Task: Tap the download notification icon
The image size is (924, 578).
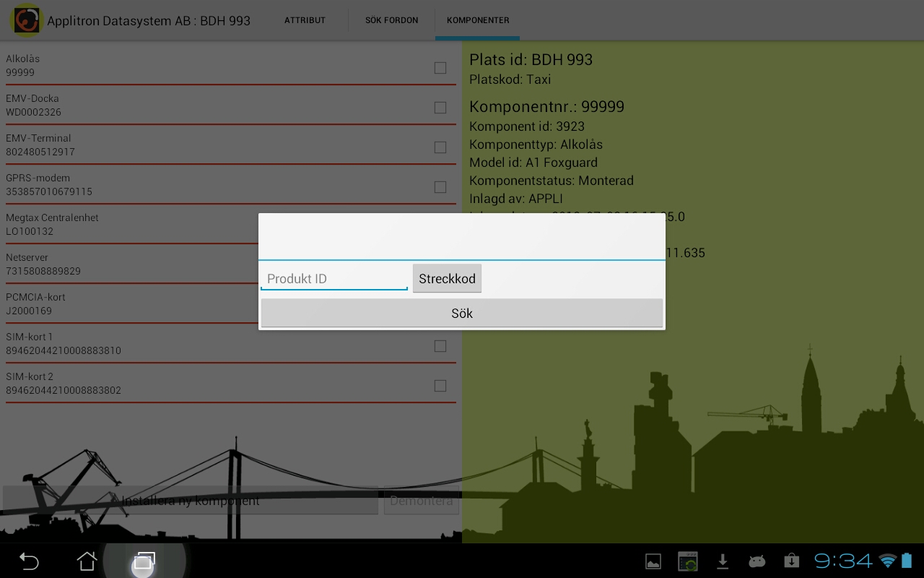Action: pyautogui.click(x=722, y=561)
